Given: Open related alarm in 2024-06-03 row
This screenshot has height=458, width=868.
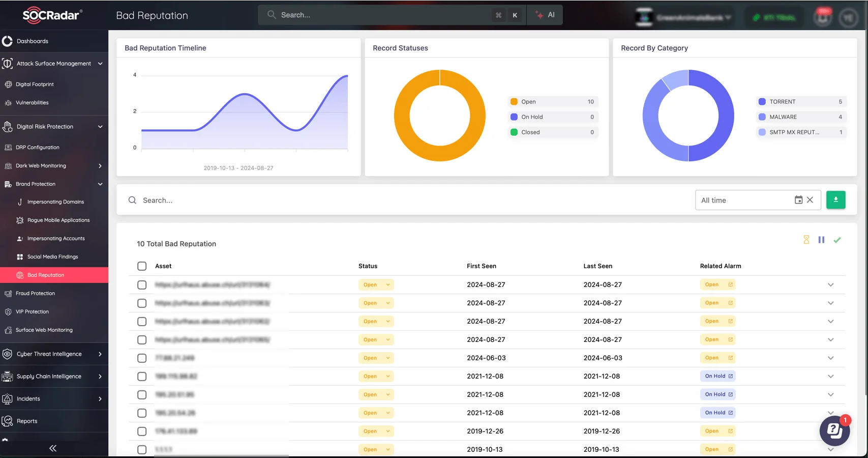Looking at the screenshot, I should (718, 358).
